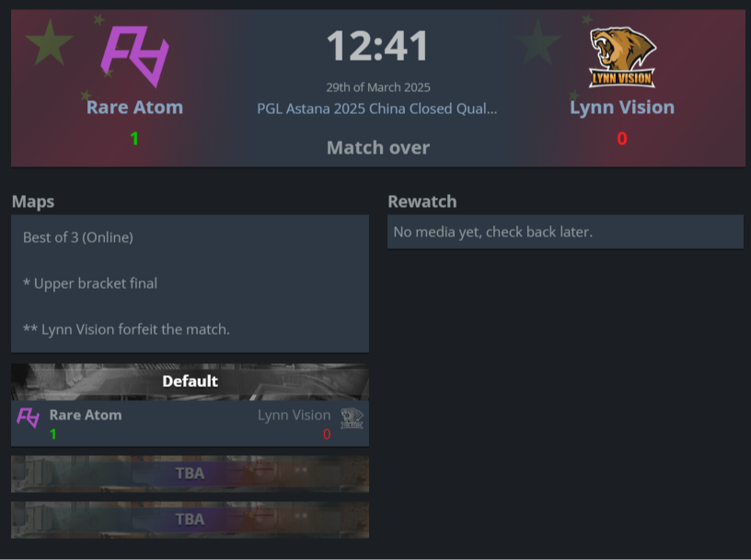Click the 12:41 match time
The width and height of the screenshot is (751, 560).
click(378, 46)
